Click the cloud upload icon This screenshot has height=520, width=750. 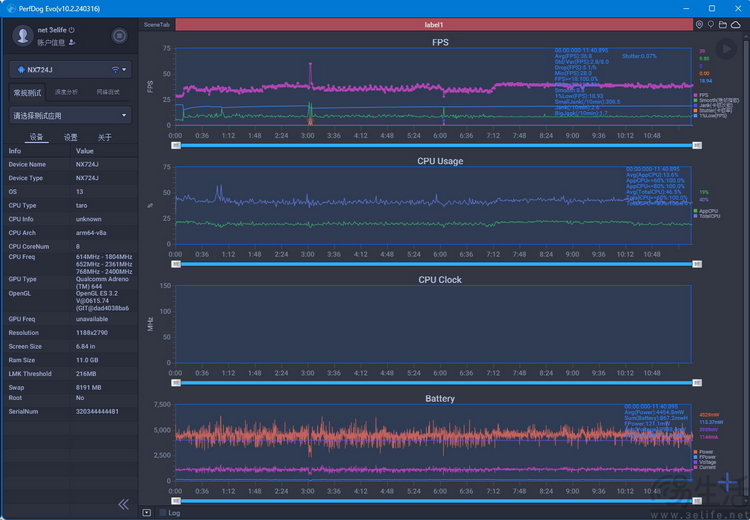(736, 24)
